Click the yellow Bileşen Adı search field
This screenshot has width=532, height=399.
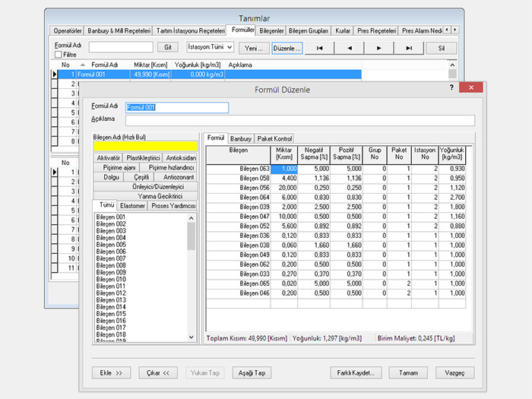(x=144, y=147)
